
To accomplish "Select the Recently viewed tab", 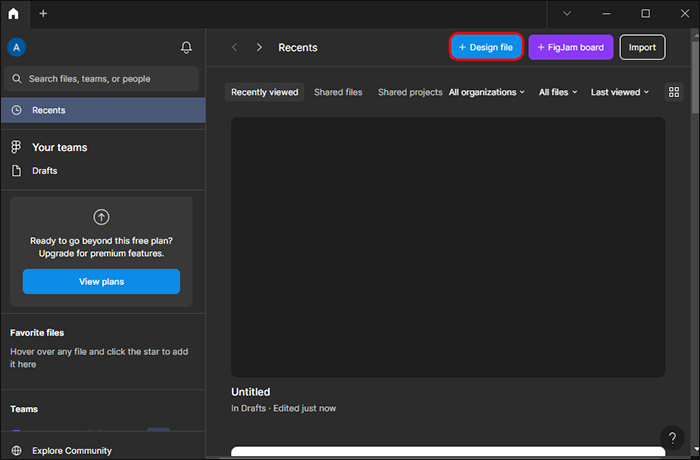I will click(265, 92).
